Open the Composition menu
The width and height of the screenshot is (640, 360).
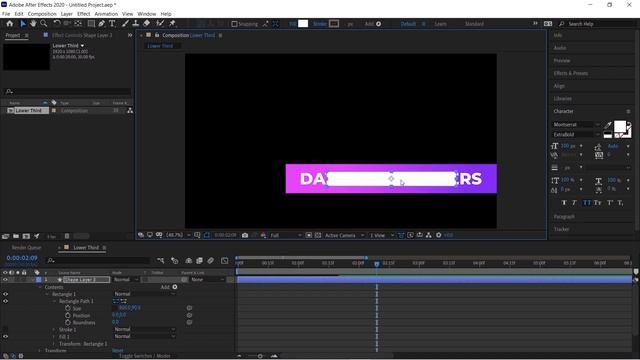[x=42, y=14]
